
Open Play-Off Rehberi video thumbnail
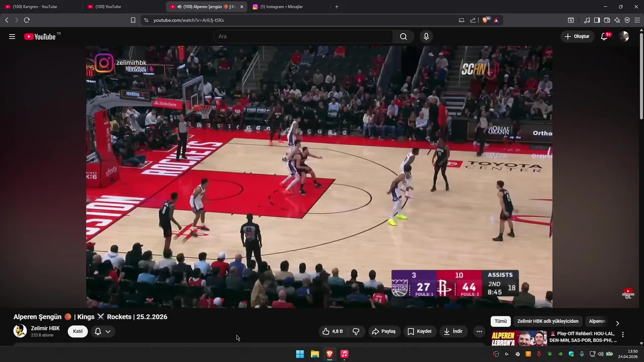(519, 338)
